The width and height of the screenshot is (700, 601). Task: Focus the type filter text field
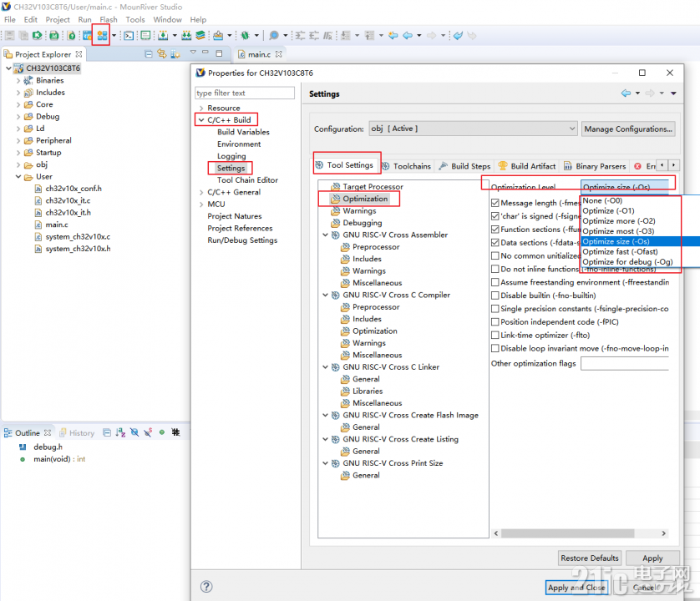point(245,93)
